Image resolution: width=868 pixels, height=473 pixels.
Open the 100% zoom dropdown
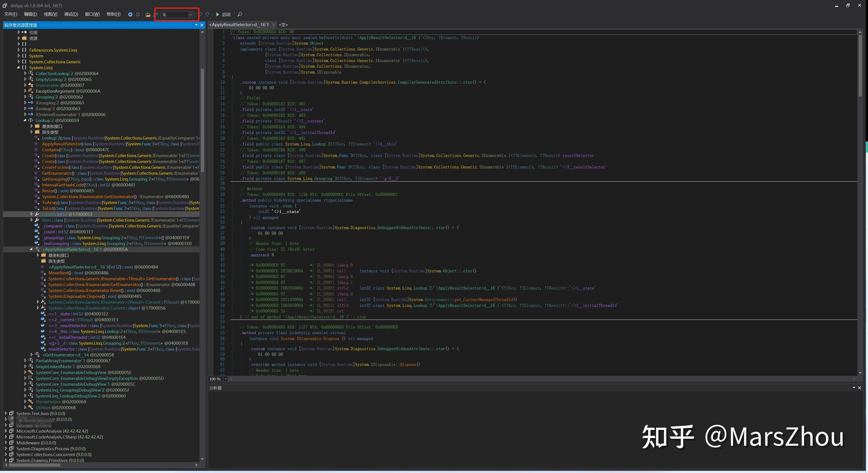(226, 379)
